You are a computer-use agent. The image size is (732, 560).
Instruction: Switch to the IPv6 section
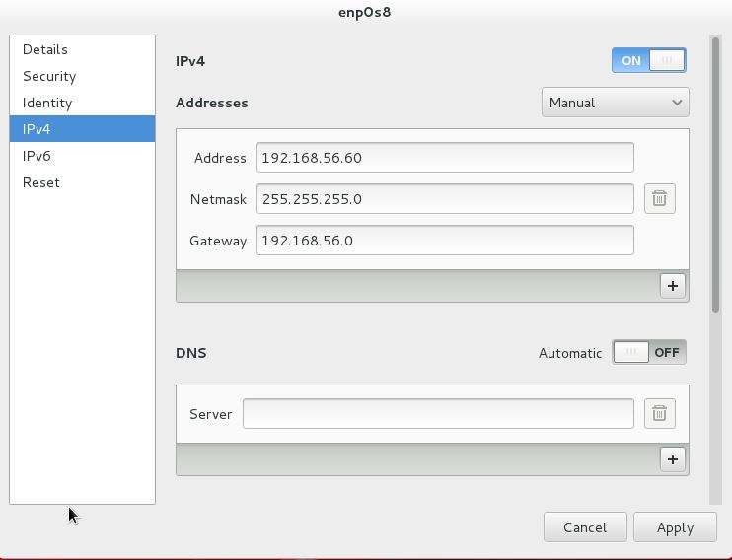coord(82,156)
